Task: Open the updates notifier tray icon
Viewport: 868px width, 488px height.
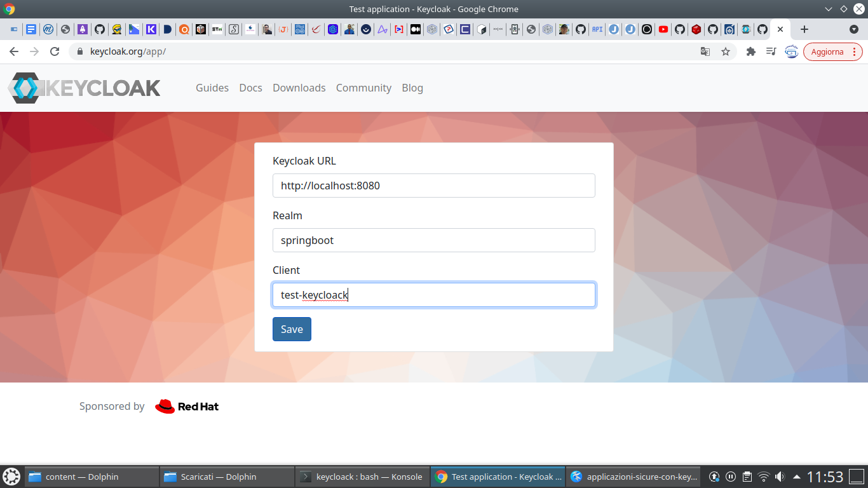Action: 714,477
